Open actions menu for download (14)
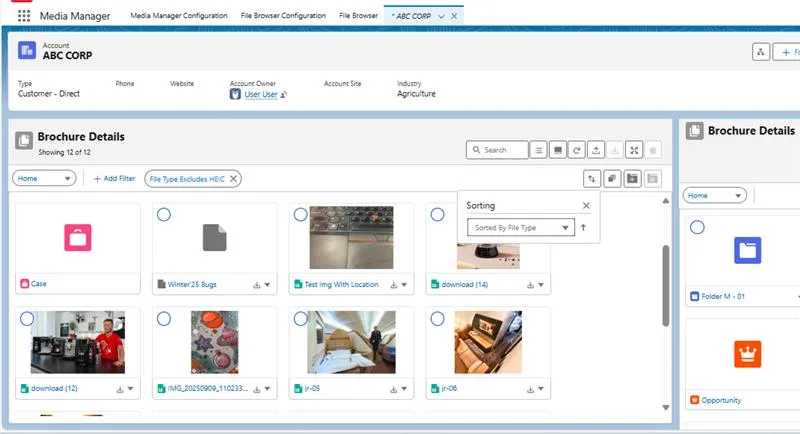 pos(541,285)
